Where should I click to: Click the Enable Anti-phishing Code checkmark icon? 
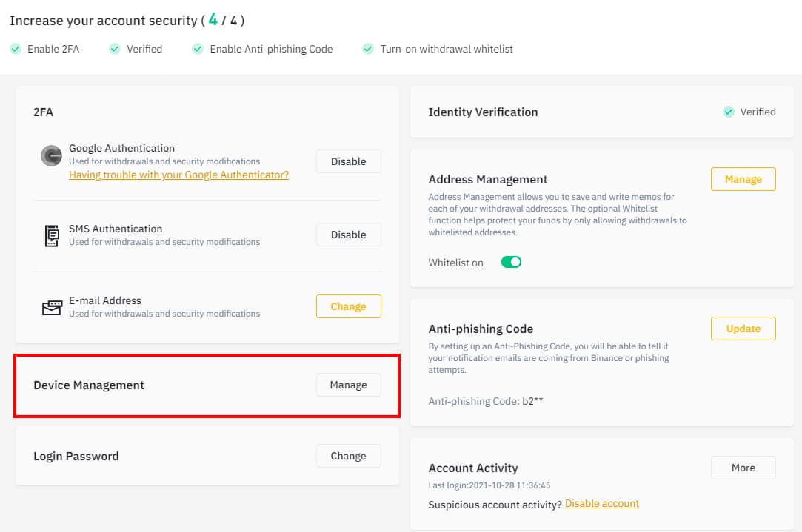pyautogui.click(x=198, y=50)
